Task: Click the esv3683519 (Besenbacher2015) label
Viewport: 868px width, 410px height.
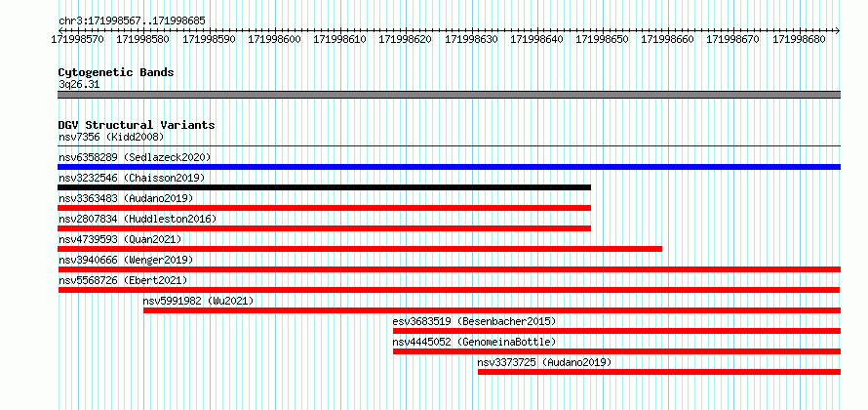Action: [x=474, y=321]
